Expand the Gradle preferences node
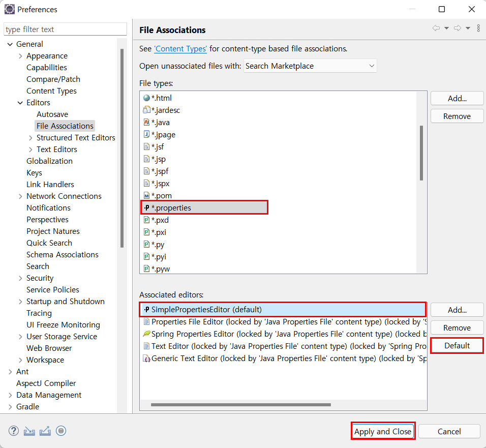 [10, 407]
